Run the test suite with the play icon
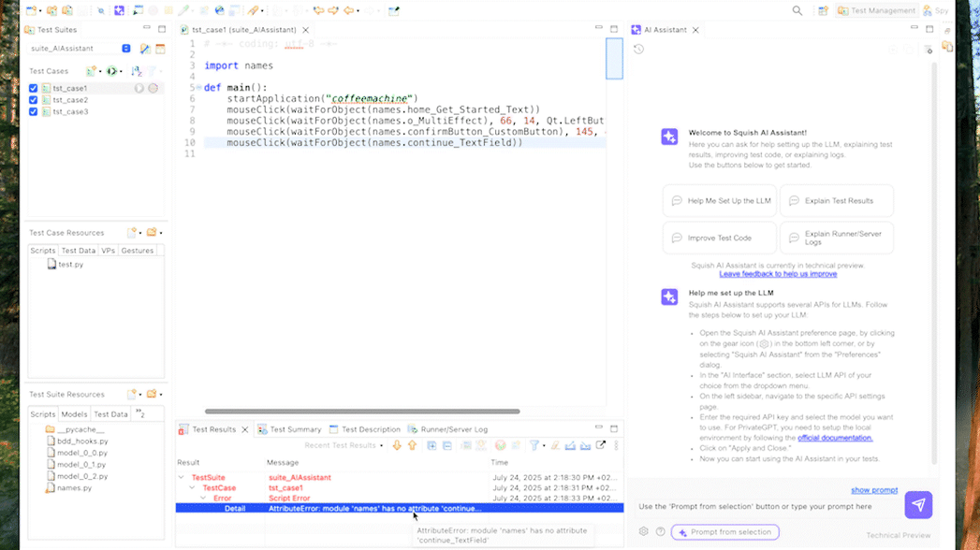 (110, 70)
